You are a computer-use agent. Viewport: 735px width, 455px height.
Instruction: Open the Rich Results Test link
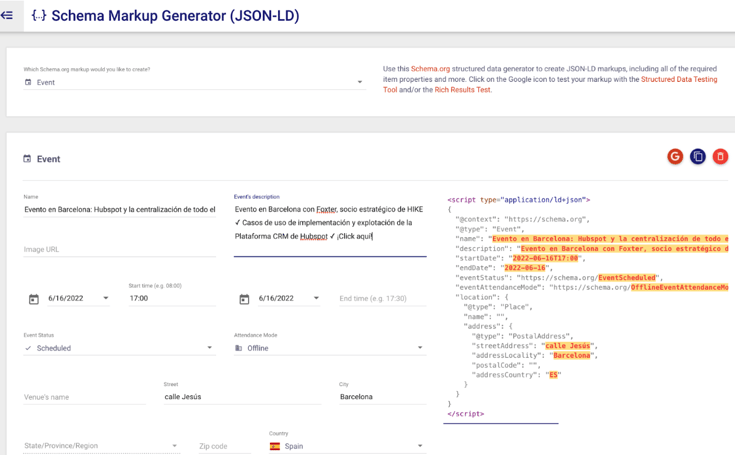coord(462,90)
